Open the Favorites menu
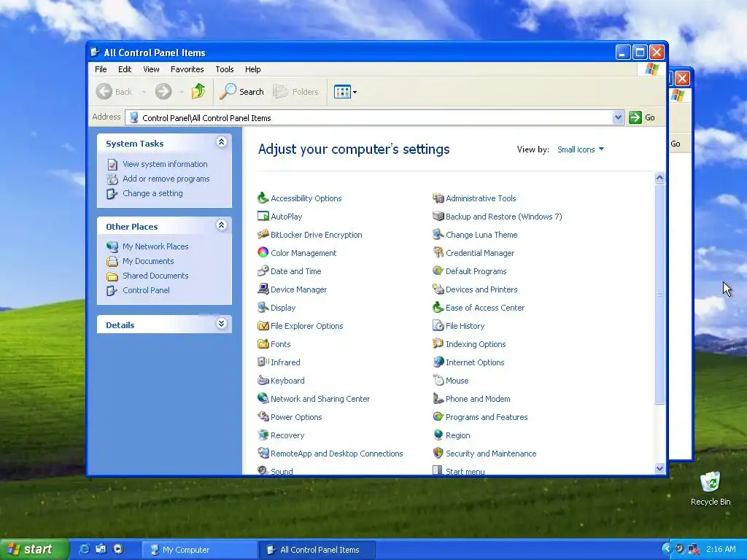The image size is (747, 560). tap(187, 69)
